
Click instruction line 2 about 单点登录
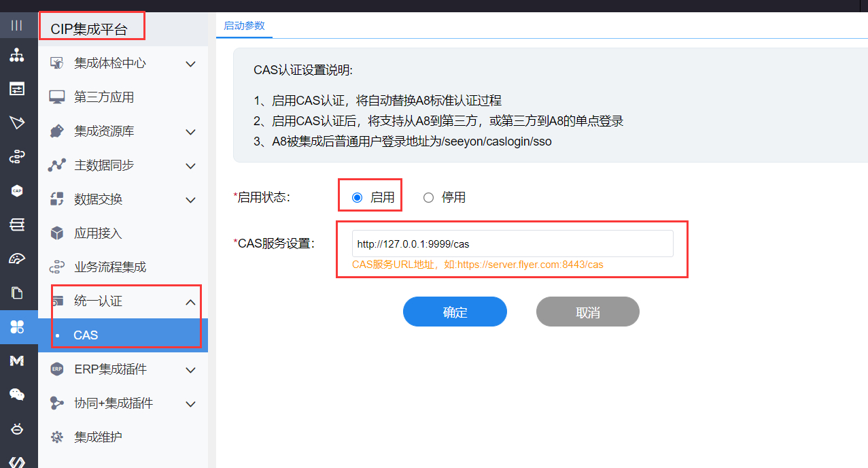[x=438, y=121]
